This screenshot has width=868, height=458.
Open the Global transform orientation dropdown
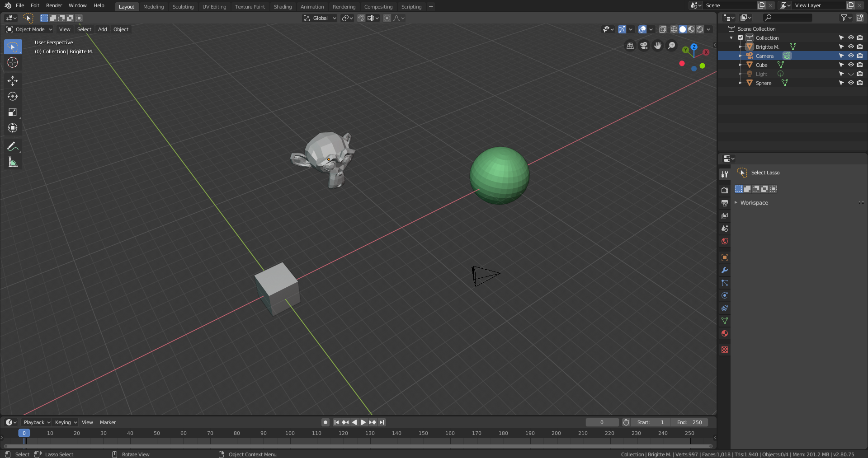[x=320, y=18]
